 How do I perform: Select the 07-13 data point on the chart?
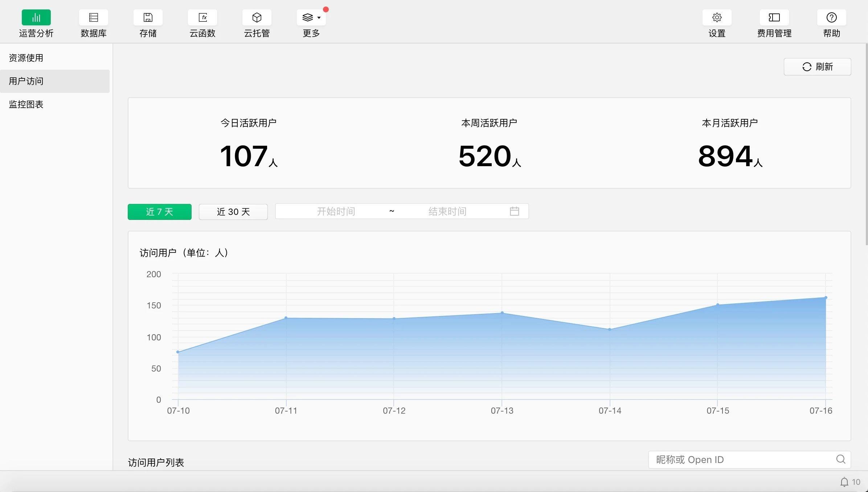click(502, 312)
